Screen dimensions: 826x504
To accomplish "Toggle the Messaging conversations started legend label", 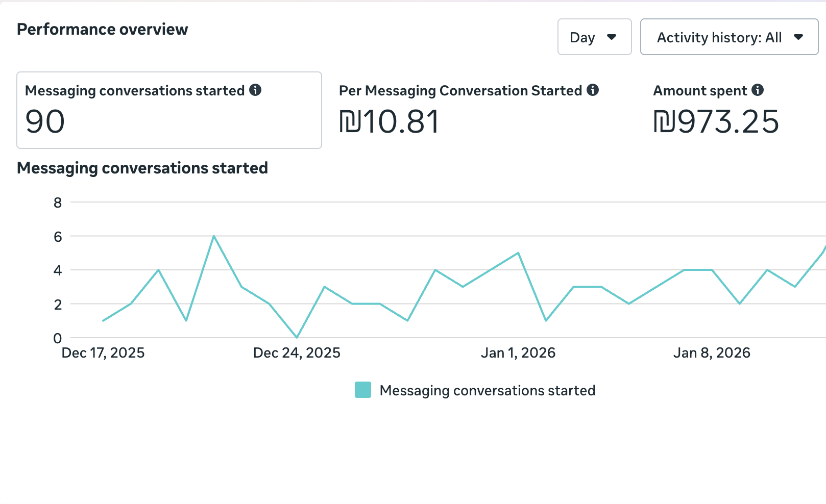I will [487, 391].
